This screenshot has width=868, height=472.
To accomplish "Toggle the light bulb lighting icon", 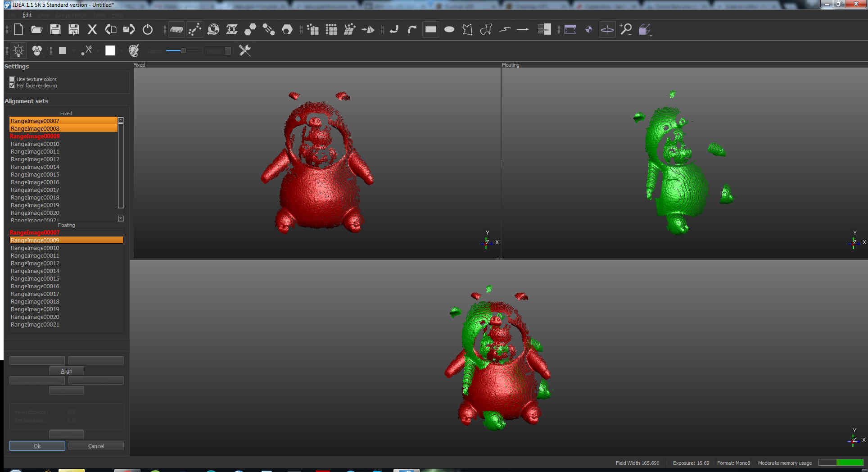I will point(18,50).
